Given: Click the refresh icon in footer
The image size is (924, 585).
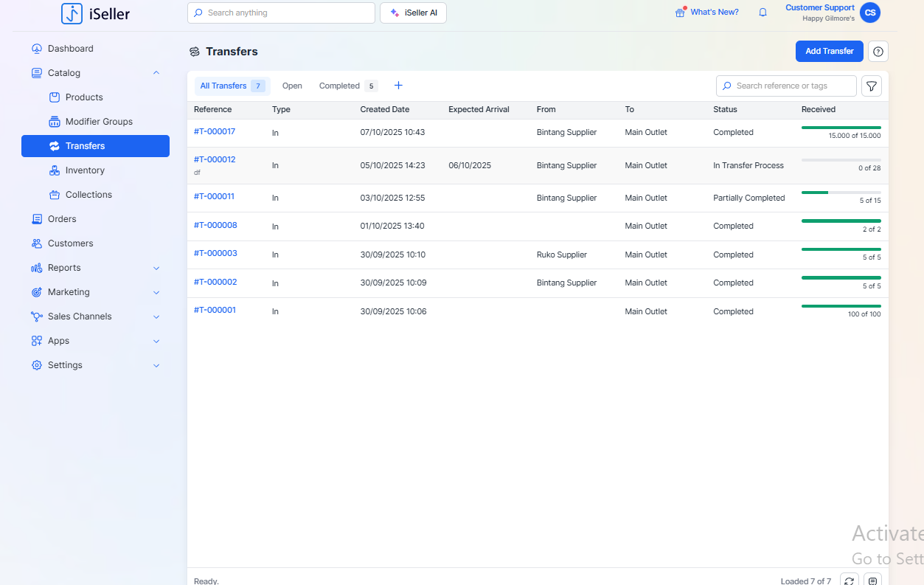Looking at the screenshot, I should [849, 581].
